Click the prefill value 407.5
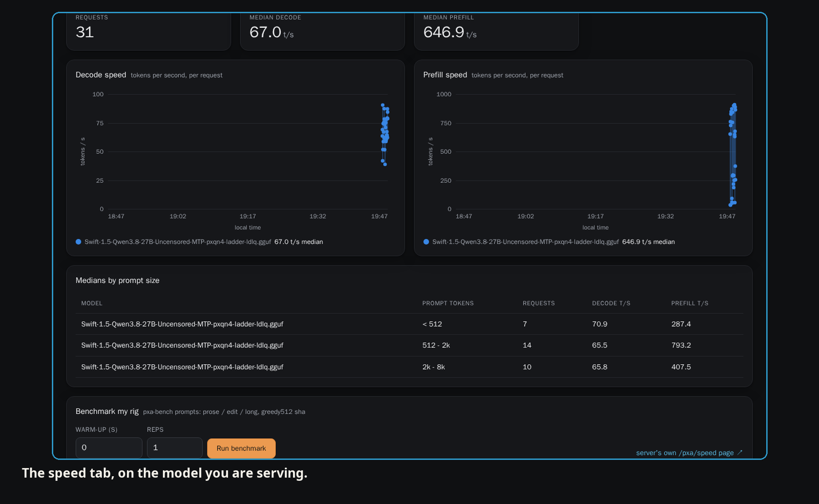This screenshot has width=819, height=504. [681, 367]
